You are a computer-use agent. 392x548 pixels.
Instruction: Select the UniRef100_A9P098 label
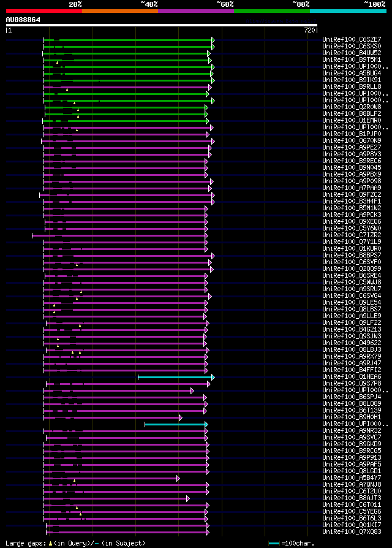click(x=352, y=181)
